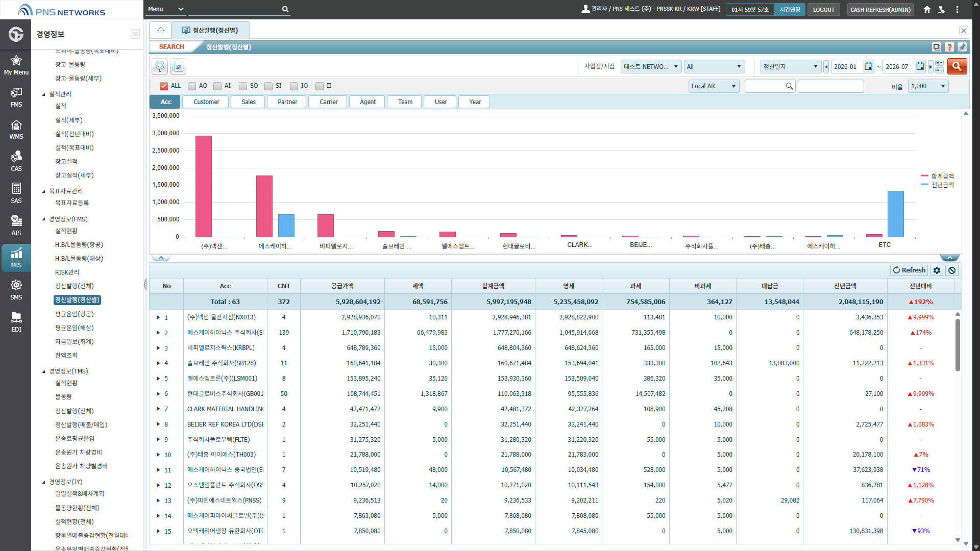The image size is (980, 551).
Task: Click the 전년금액 blue legend swatch
Action: coord(924,185)
